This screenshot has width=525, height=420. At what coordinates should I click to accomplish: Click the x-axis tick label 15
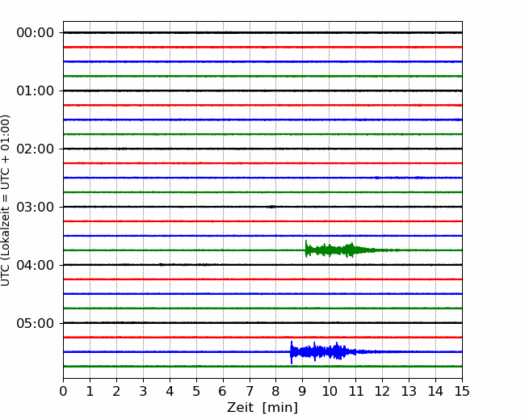coord(462,391)
